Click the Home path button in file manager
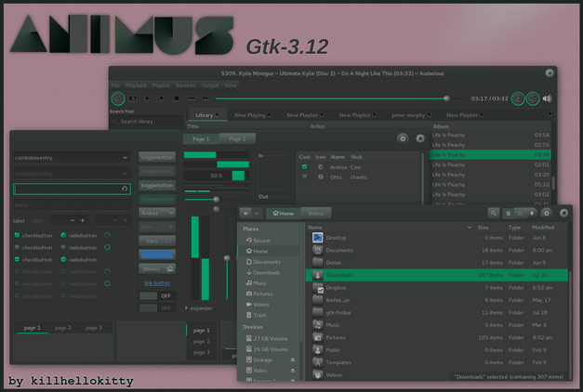The height and width of the screenshot is (392, 583). (284, 214)
